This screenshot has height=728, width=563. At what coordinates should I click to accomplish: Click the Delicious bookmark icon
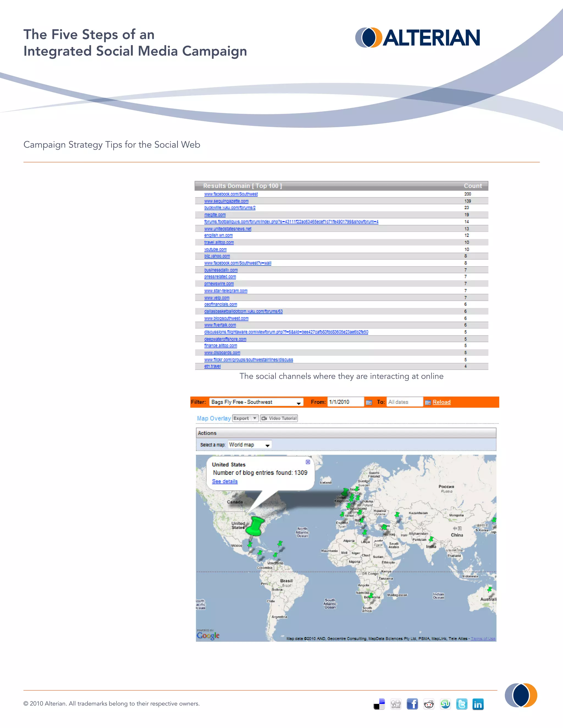point(379,704)
